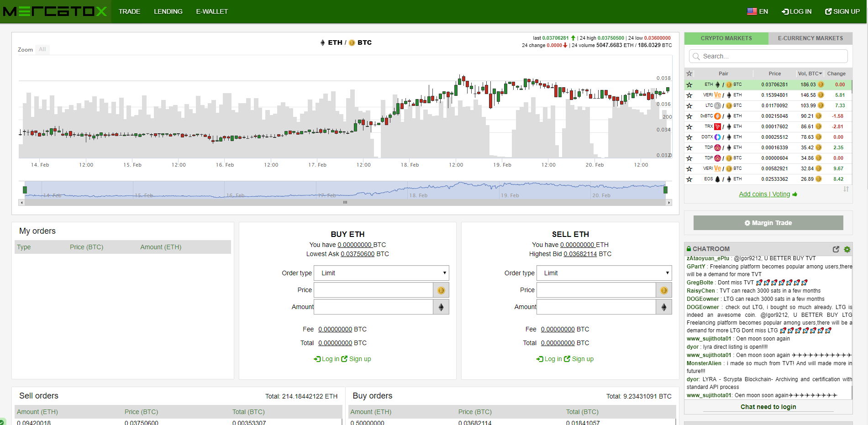Image resolution: width=868 pixels, height=425 pixels.
Task: Favorite the ETH / BTC pair star
Action: pos(689,84)
